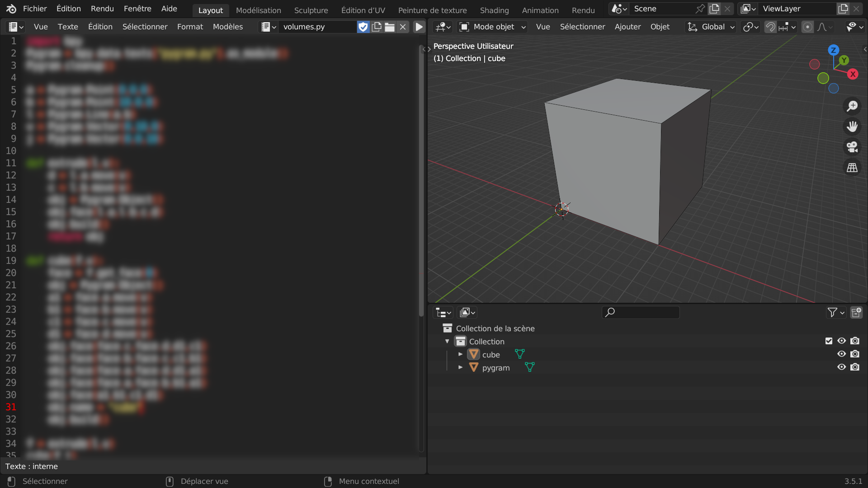Run the volumes.py script
The width and height of the screenshot is (868, 488).
coord(419,27)
